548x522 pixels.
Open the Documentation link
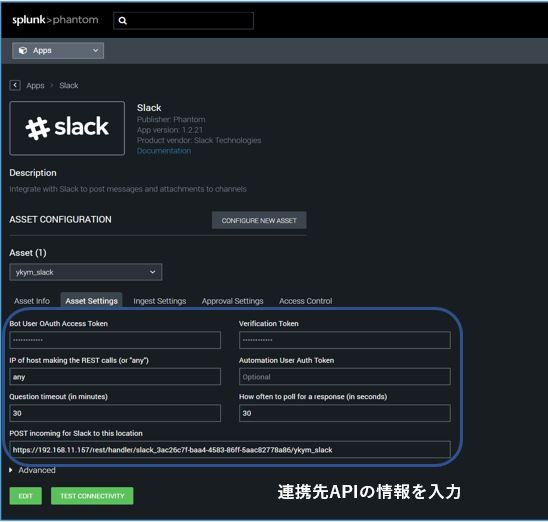point(164,151)
